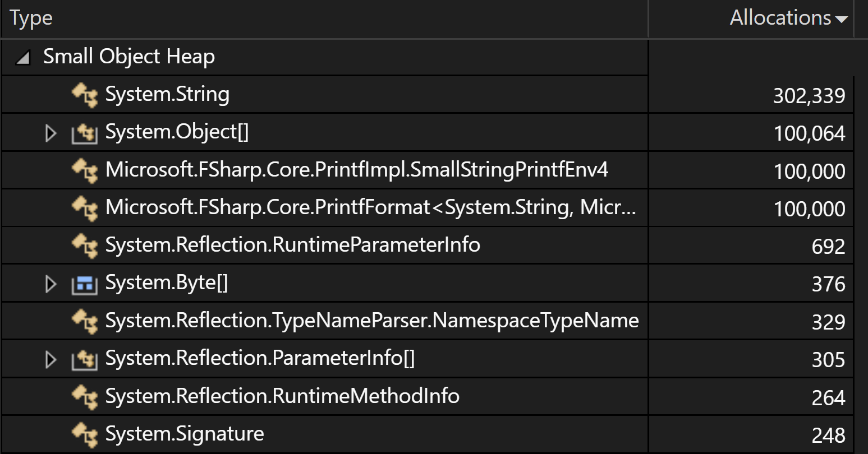This screenshot has width=868, height=454.
Task: Click the icon next to RuntimeParameterInfo
Action: (x=86, y=245)
